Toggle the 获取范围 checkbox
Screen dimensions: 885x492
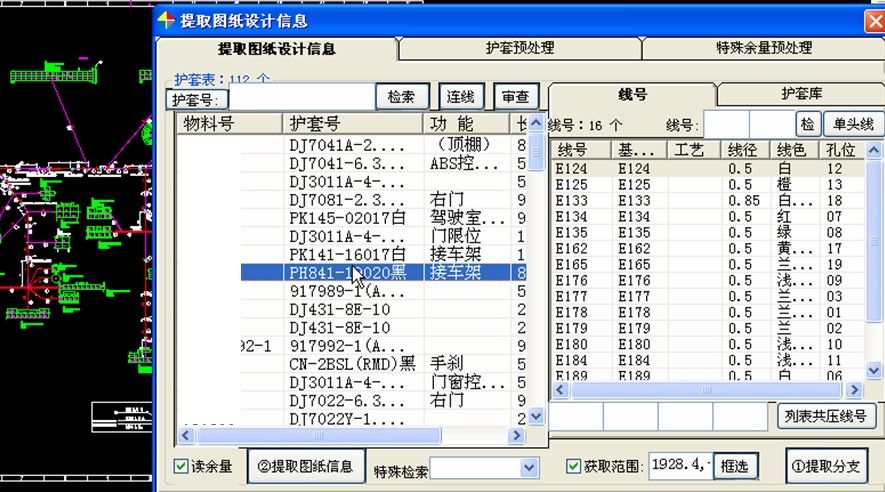[573, 466]
